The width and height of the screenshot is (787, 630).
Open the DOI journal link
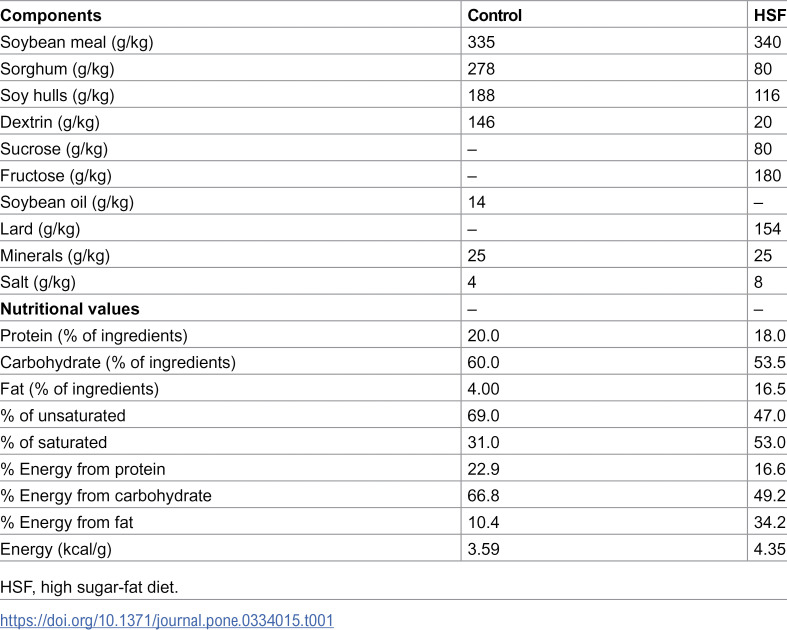tap(167, 620)
